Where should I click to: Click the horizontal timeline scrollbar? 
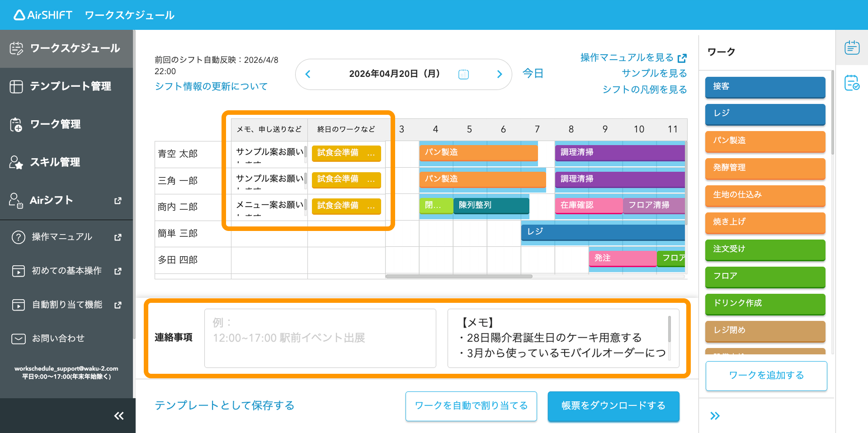point(459,276)
